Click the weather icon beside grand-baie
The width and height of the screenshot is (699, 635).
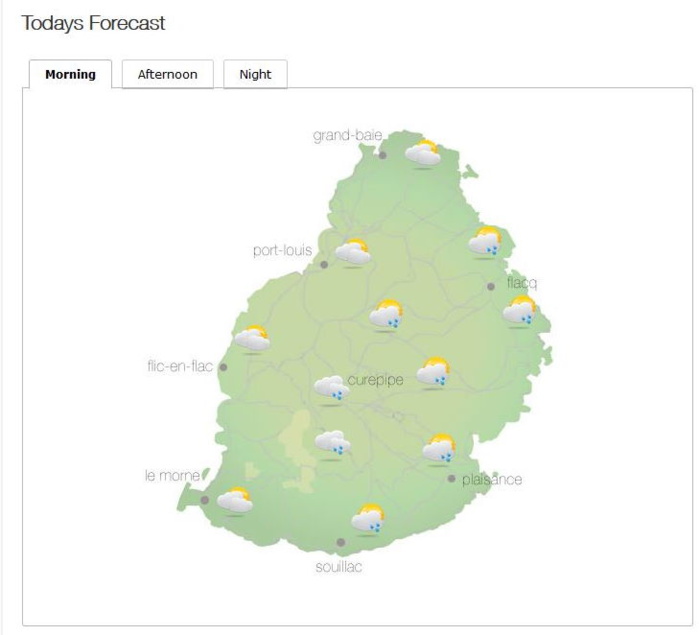423,153
